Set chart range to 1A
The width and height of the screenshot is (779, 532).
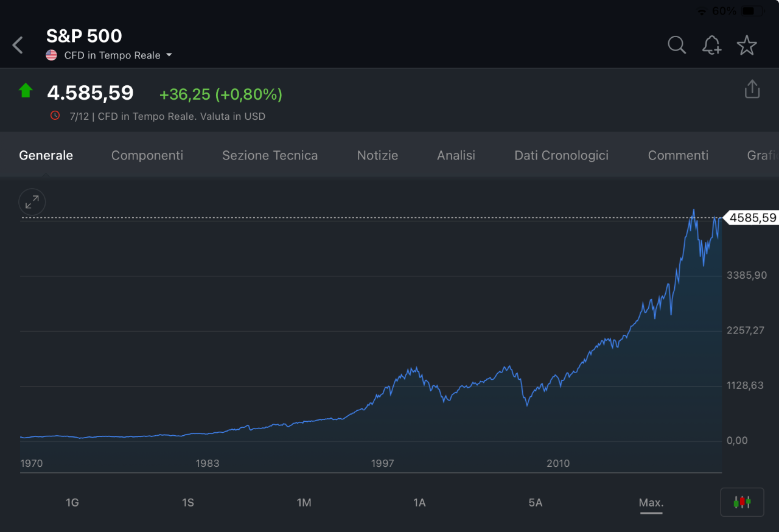(x=419, y=503)
